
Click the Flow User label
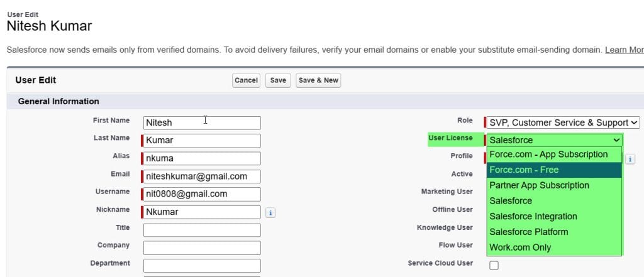tap(455, 246)
